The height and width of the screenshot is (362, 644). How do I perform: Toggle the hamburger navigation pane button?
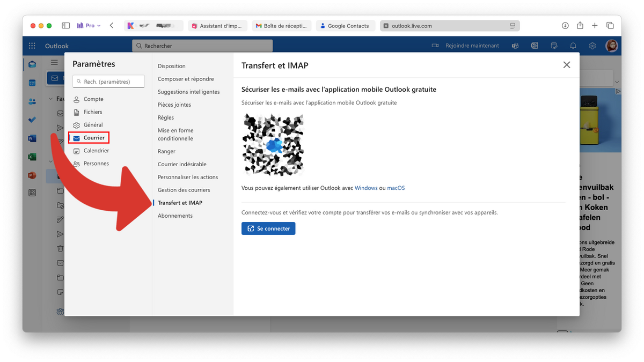coord(54,63)
